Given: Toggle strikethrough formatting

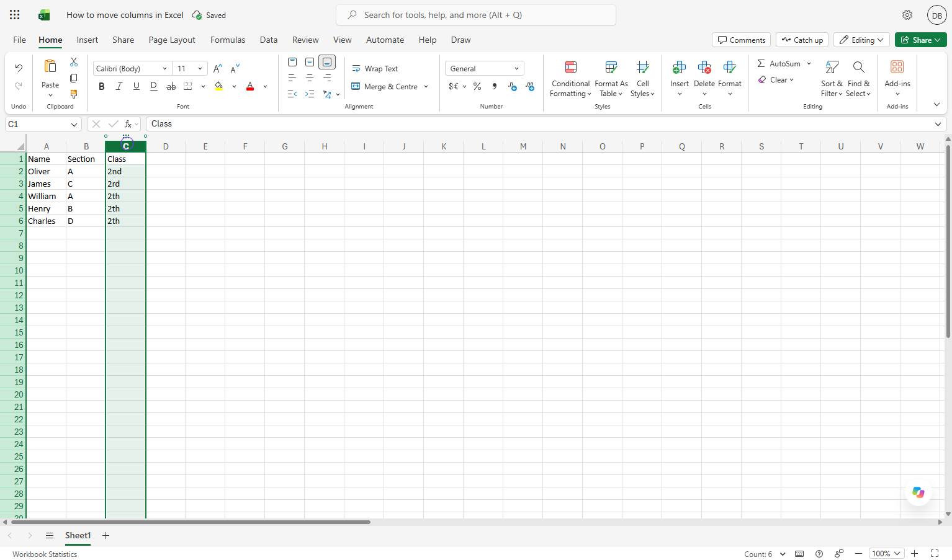Looking at the screenshot, I should click(171, 87).
